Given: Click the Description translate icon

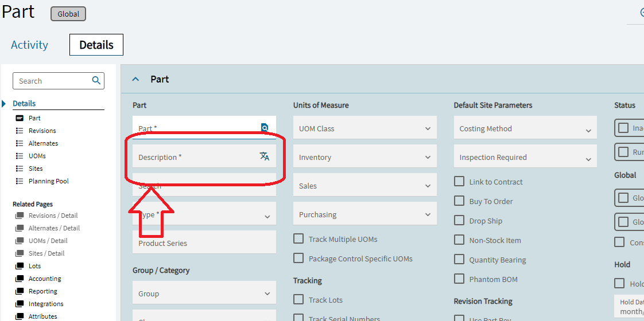Looking at the screenshot, I should tap(265, 156).
